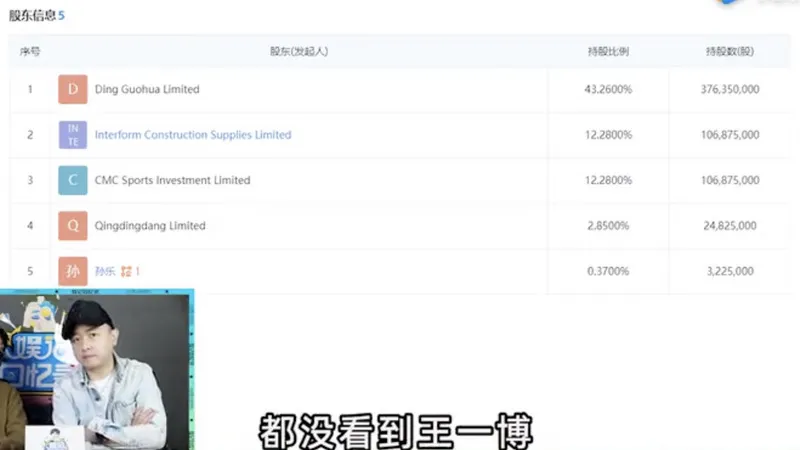Click the presenter video thumbnail overlay

[97, 369]
